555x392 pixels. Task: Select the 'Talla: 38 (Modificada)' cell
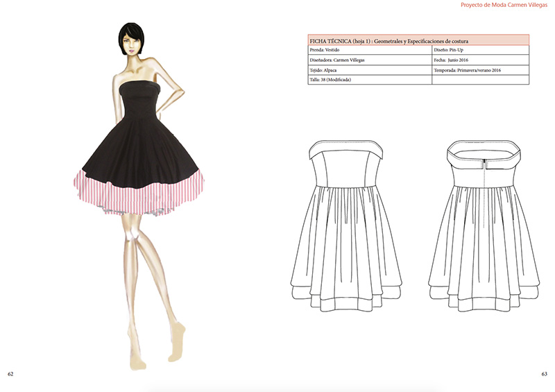(369, 80)
